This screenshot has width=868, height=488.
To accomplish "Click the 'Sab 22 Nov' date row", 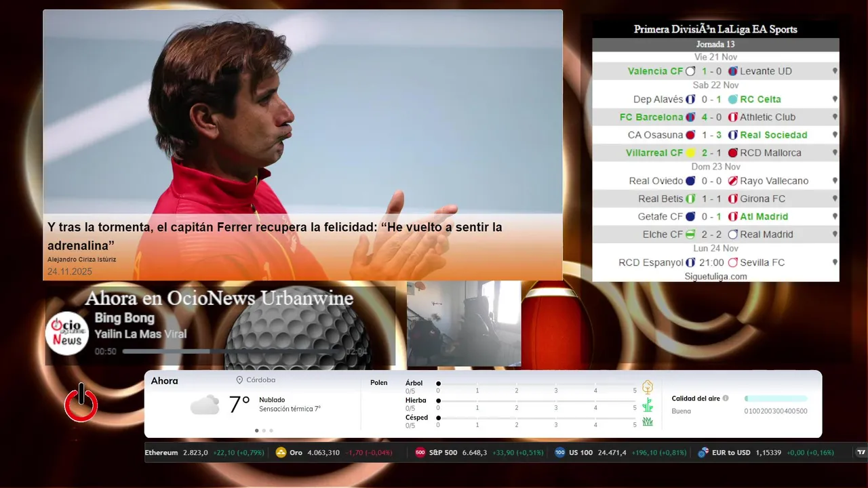I will [715, 85].
